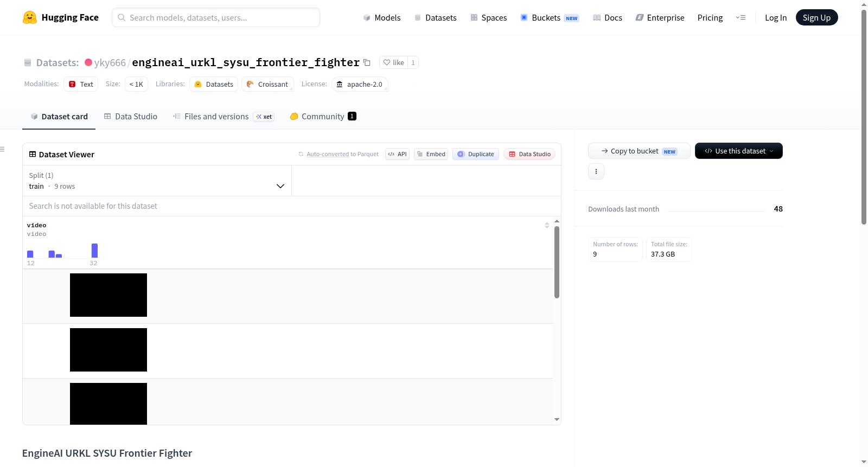868x467 pixels.
Task: Visit the Enterprise page
Action: [x=660, y=17]
